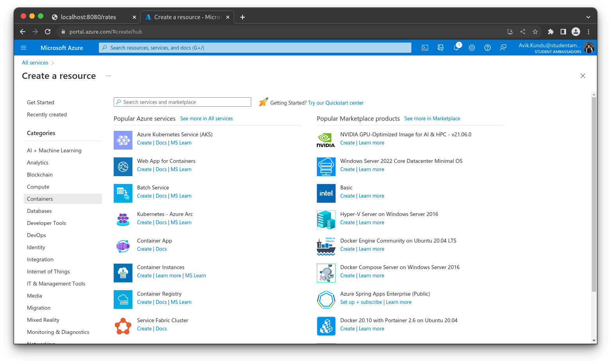Image resolution: width=611 pixels, height=364 pixels.
Task: Open the Service Fabric Cluster icon
Action: [123, 326]
